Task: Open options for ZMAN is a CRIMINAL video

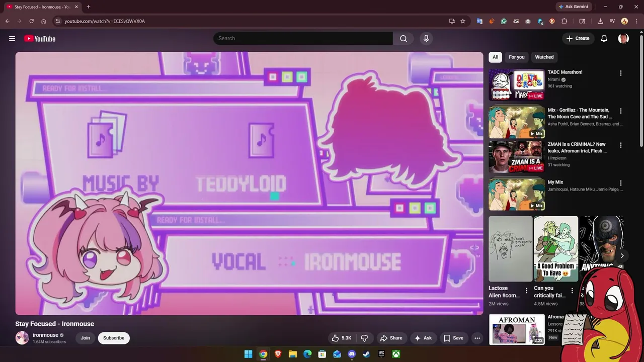Action: [x=620, y=145]
